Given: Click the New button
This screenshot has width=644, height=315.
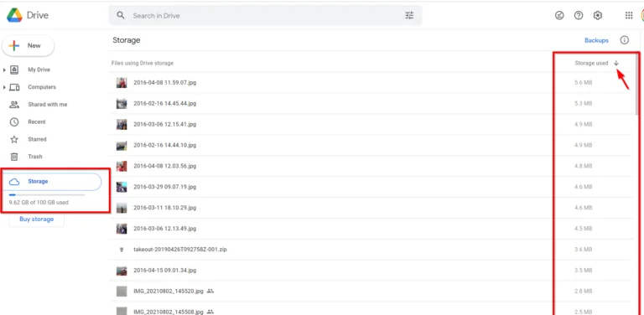Looking at the screenshot, I should pos(29,45).
